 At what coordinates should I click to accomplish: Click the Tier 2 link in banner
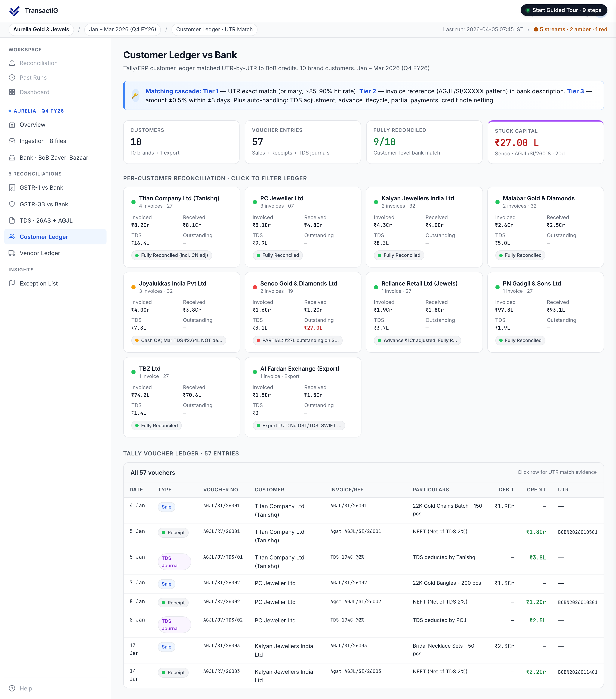(x=367, y=91)
